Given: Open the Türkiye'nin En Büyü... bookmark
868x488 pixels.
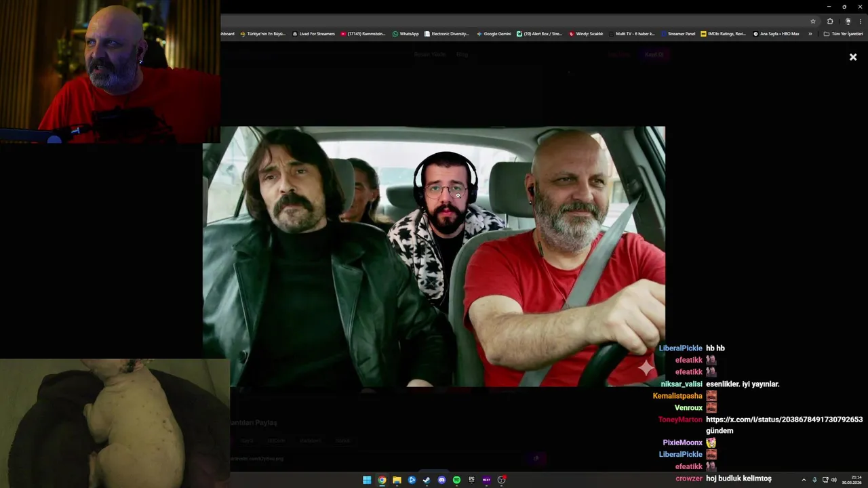Looking at the screenshot, I should click(263, 34).
